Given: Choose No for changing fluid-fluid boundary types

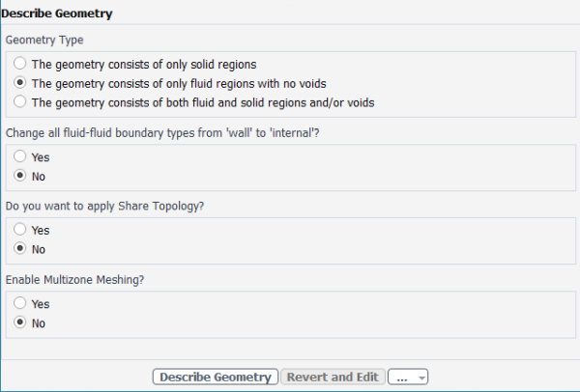Looking at the screenshot, I should tap(20, 177).
